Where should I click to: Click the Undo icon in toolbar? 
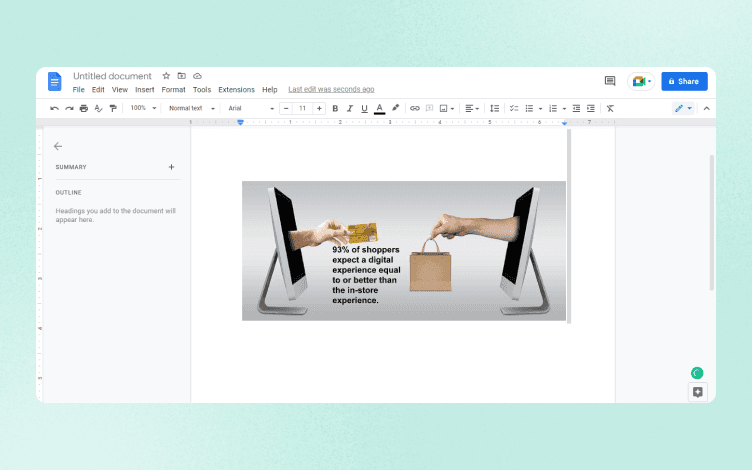pyautogui.click(x=54, y=108)
